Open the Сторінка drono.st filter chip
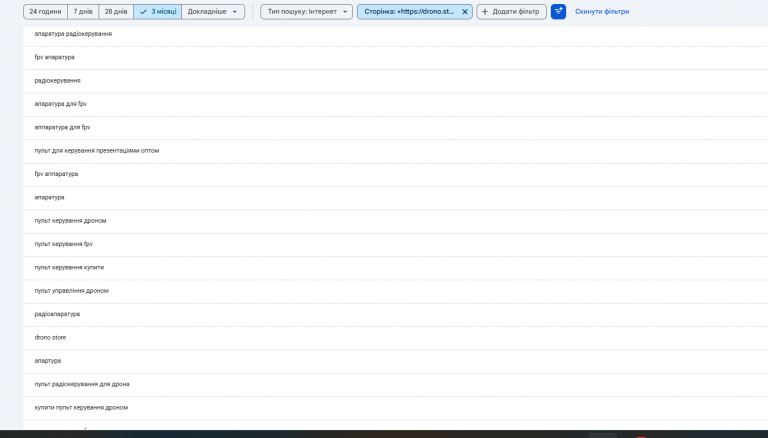768x438 pixels. click(409, 11)
